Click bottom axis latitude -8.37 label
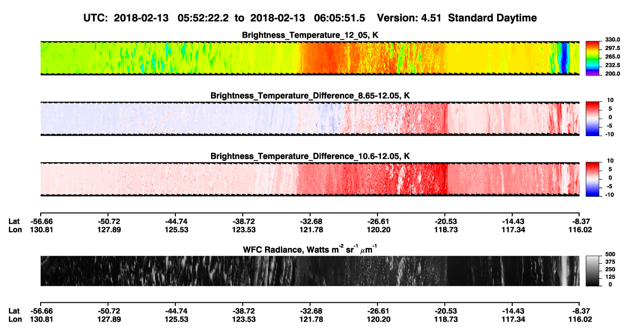The height and width of the screenshot is (330, 644). [x=580, y=311]
